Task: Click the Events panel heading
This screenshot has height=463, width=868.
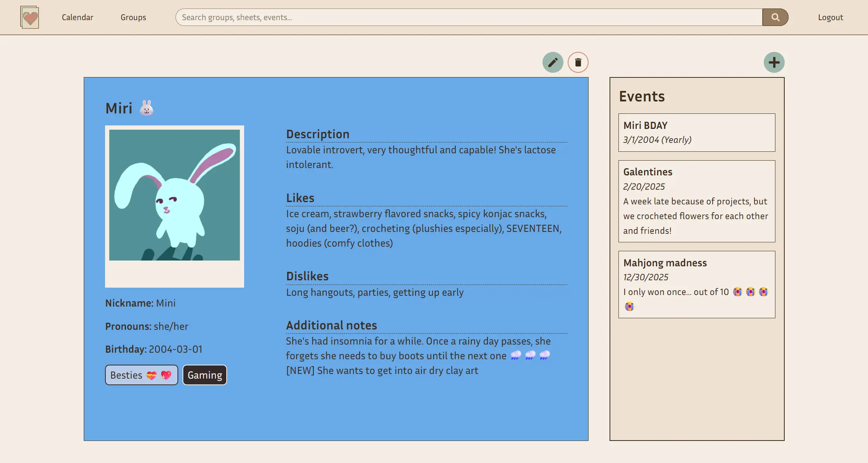Action: click(642, 96)
